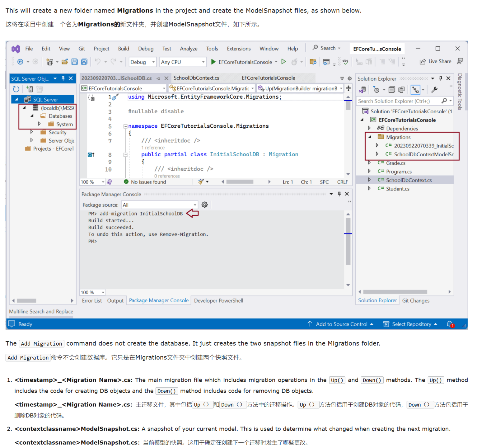Open the Any CPU platform dropdown
Viewport: 477px width, 448px height.
point(183,62)
